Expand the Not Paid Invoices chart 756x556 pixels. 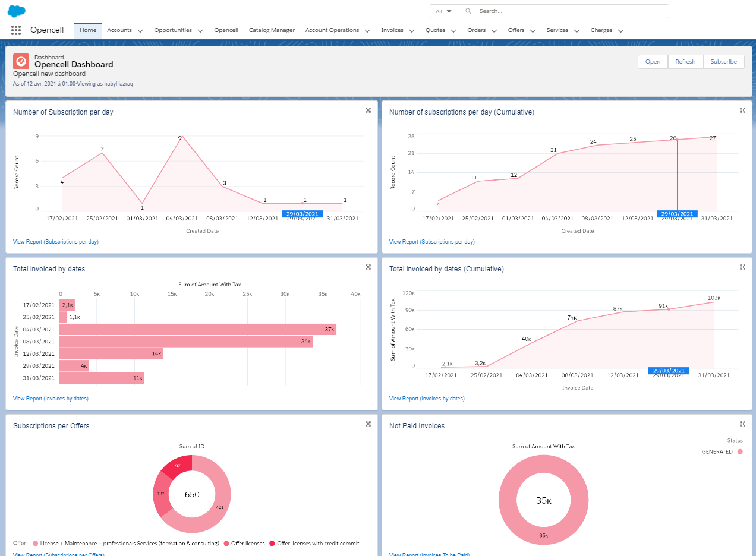742,424
